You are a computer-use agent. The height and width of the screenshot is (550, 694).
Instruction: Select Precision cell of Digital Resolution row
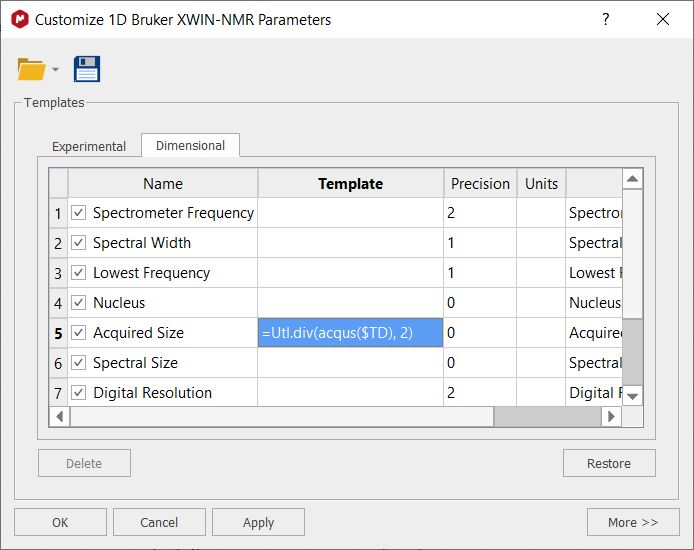480,392
